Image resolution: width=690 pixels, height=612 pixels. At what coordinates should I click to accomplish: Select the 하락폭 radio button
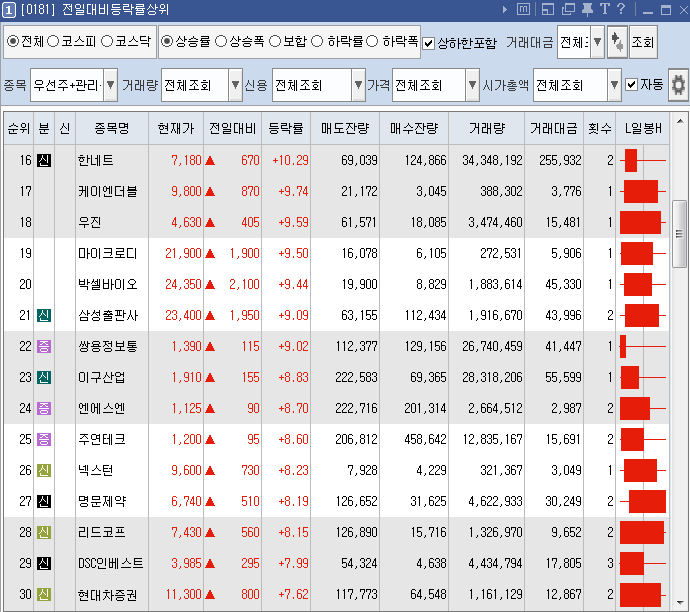click(x=372, y=41)
